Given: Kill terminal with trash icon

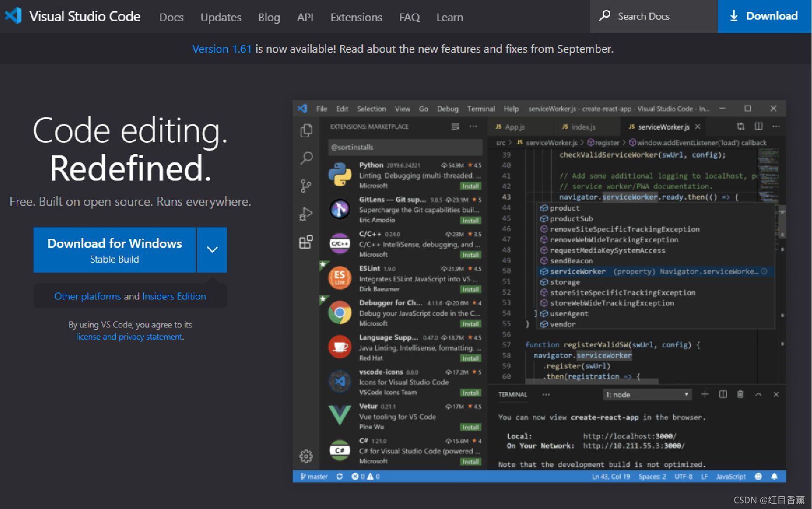Looking at the screenshot, I should 740,394.
